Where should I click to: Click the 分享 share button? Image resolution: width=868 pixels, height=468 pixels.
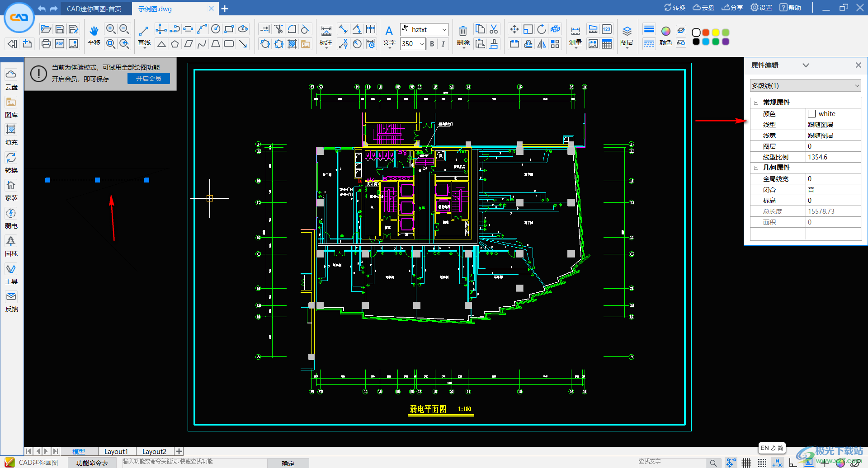(x=732, y=8)
